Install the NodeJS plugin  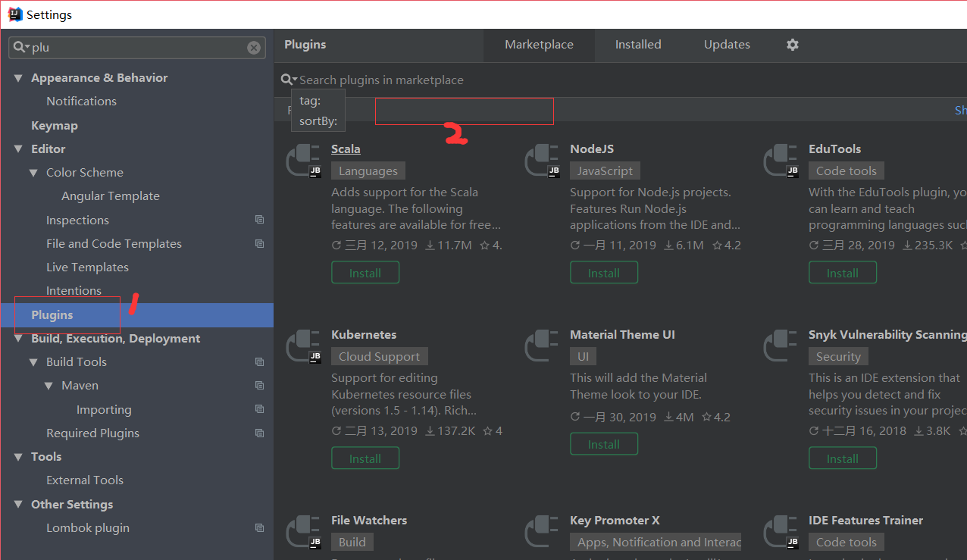604,273
